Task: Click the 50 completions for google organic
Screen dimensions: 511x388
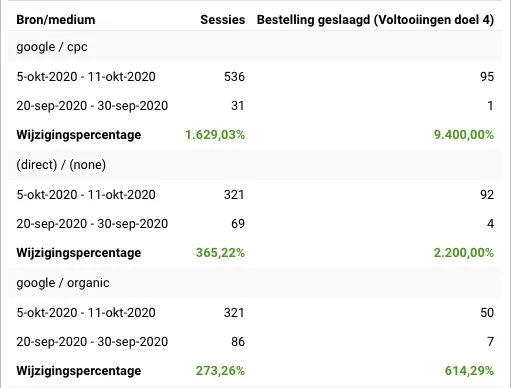Action: [487, 313]
